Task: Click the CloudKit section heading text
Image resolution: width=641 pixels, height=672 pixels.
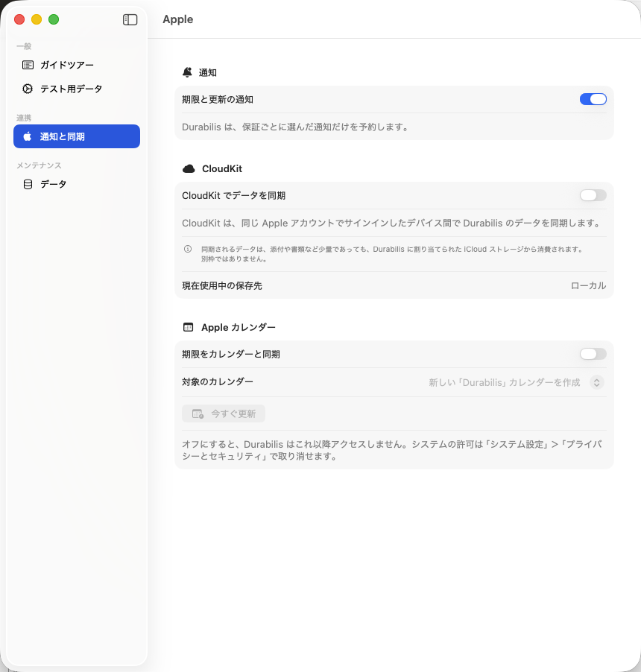Action: click(222, 169)
